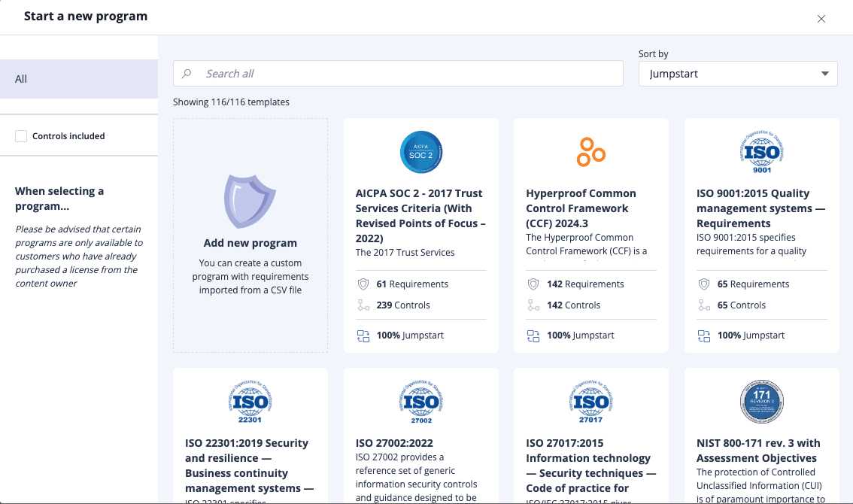Click the search magnifier icon

point(186,73)
